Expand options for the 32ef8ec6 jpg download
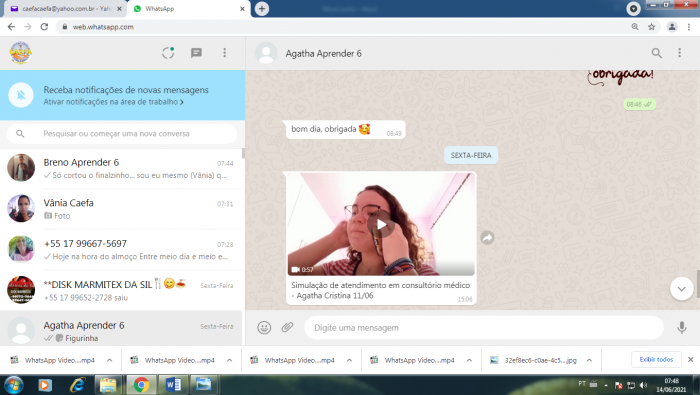 point(589,360)
